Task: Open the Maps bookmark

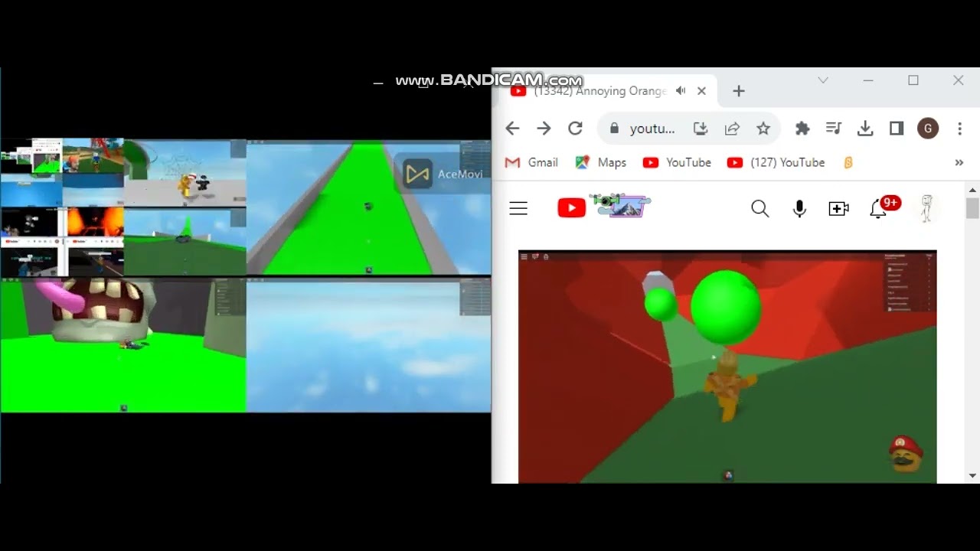Action: [601, 162]
